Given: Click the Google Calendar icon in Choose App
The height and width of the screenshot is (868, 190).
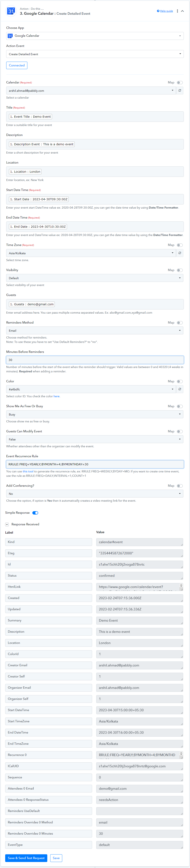Looking at the screenshot, I should [10, 36].
